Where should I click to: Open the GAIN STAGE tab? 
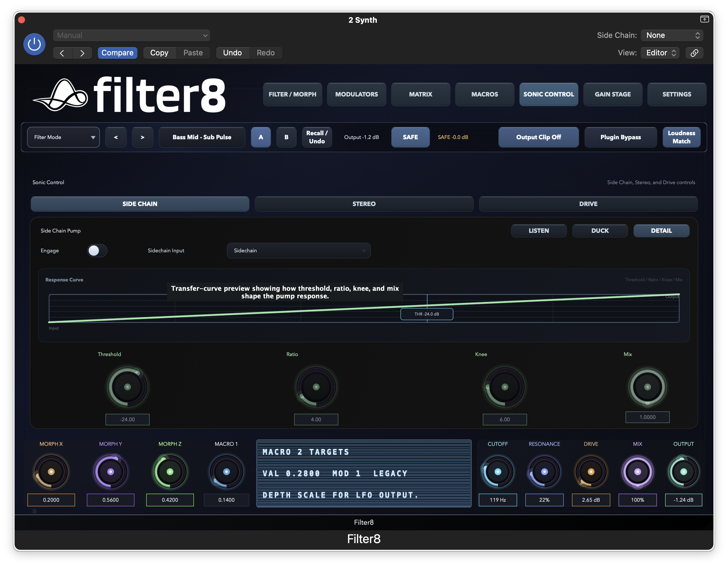pos(613,94)
